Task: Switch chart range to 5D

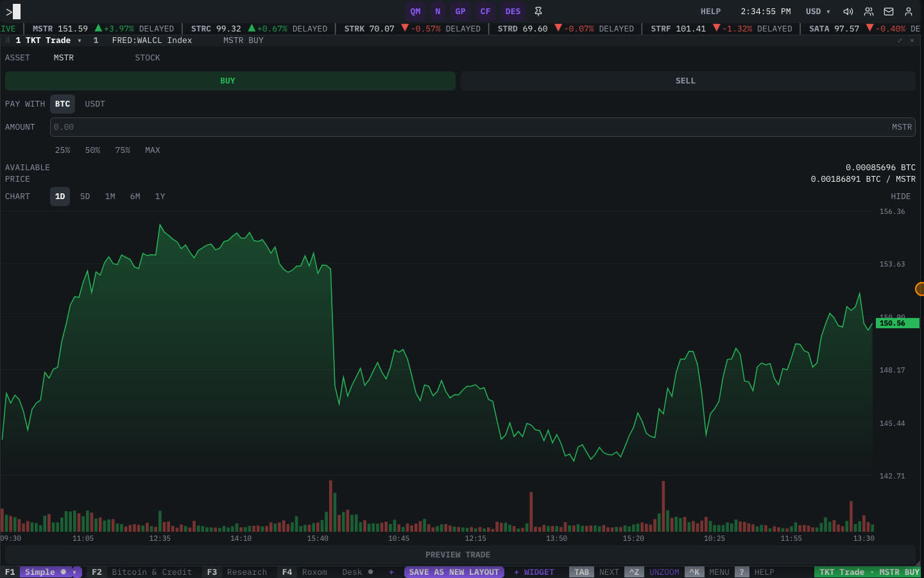Action: [85, 197]
